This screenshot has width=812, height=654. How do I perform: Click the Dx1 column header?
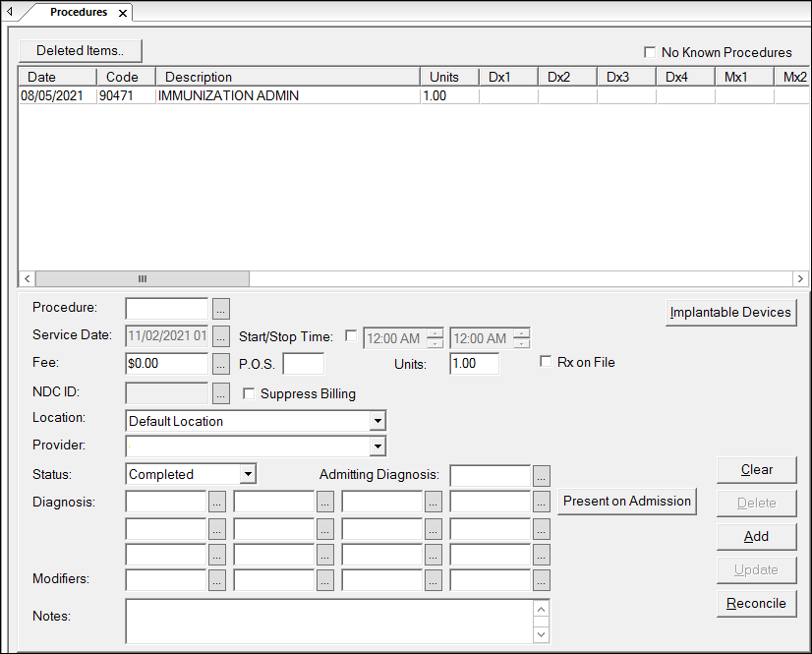tap(509, 77)
